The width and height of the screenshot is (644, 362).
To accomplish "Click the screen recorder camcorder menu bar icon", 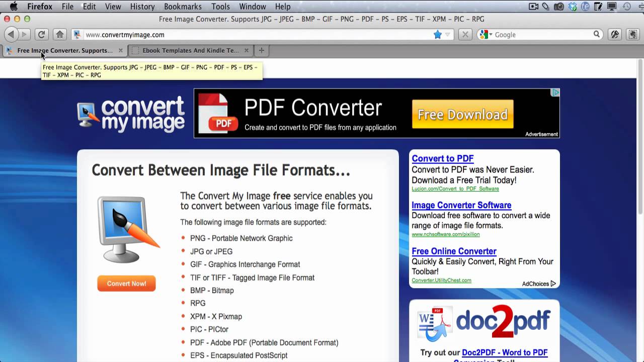I will (x=534, y=7).
